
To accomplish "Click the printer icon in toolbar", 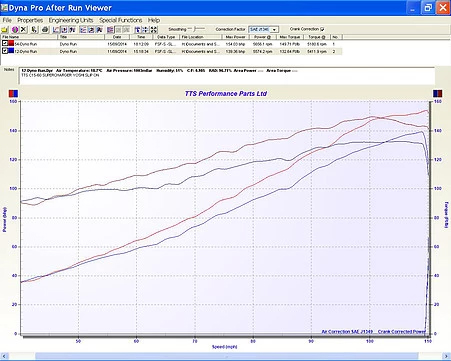I will tap(45, 30).
